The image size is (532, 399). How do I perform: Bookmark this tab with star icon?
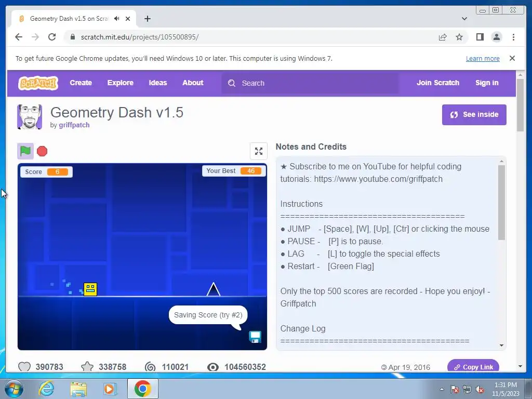pyautogui.click(x=459, y=37)
